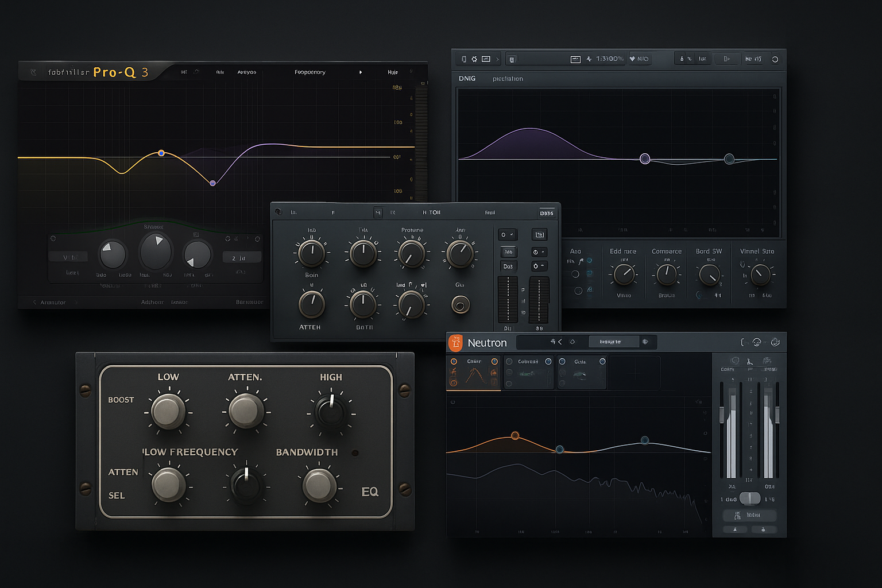Click the diamond icon in Neutron preset bar
Screen dimensions: 882x588
572,342
